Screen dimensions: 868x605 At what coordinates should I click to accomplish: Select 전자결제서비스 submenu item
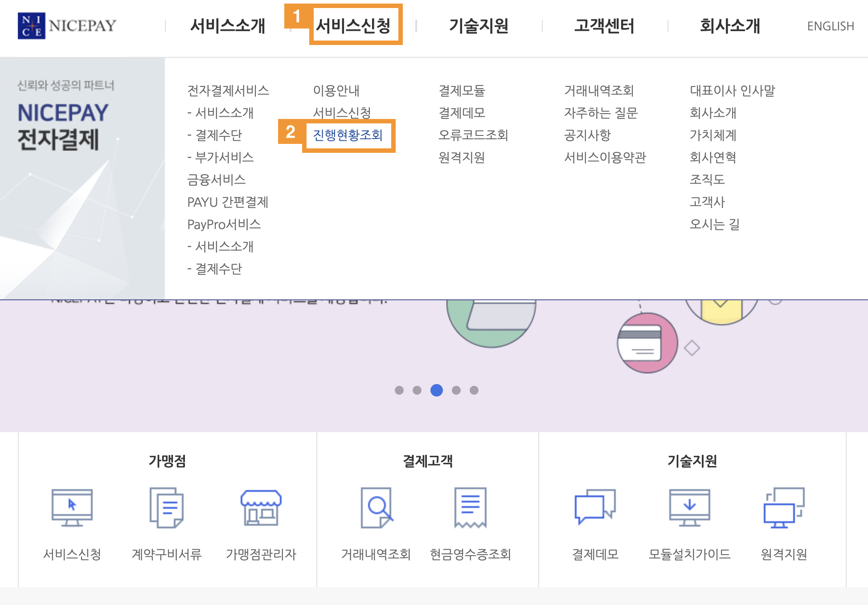228,90
